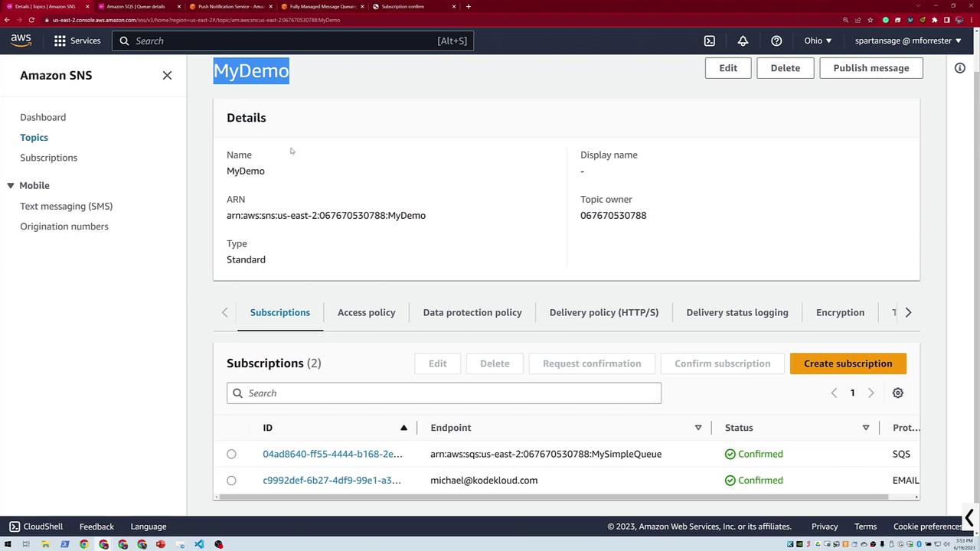Switch to the Subscriptions tab

click(280, 312)
